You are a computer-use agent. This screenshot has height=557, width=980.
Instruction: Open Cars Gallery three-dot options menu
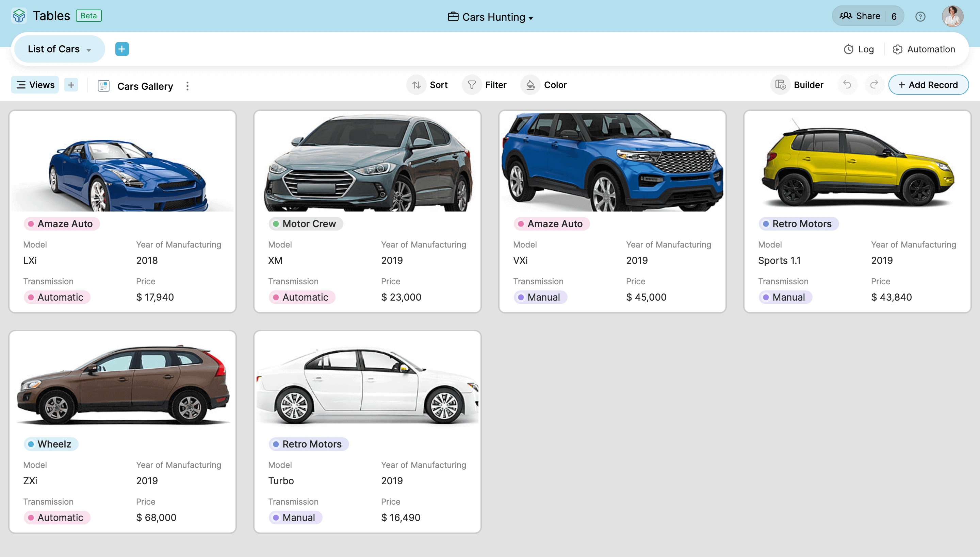tap(187, 86)
